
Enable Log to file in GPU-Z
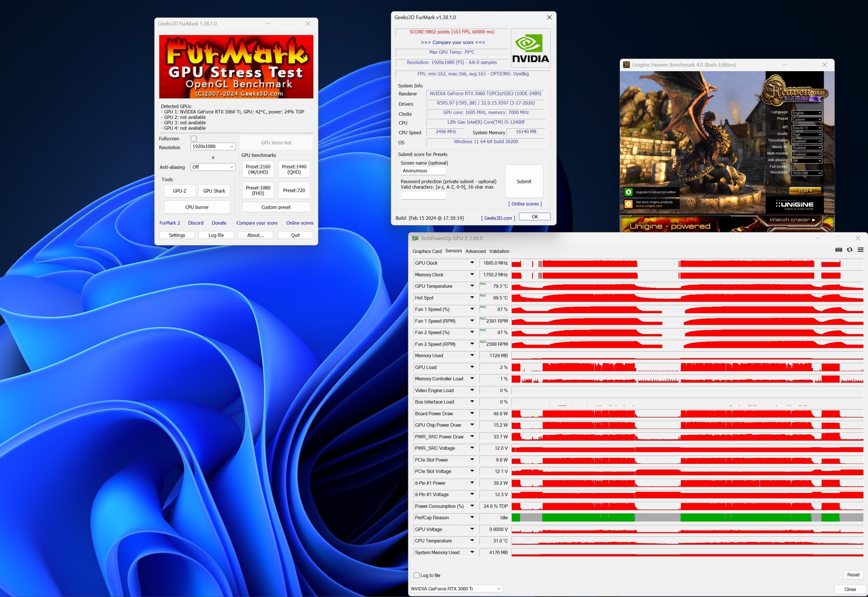[416, 575]
